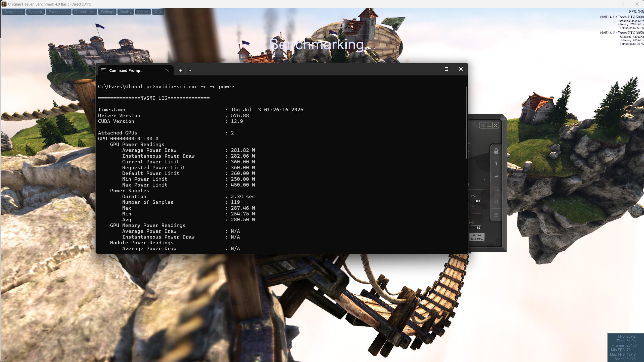Click the 'Power Samples' heading

click(x=130, y=191)
